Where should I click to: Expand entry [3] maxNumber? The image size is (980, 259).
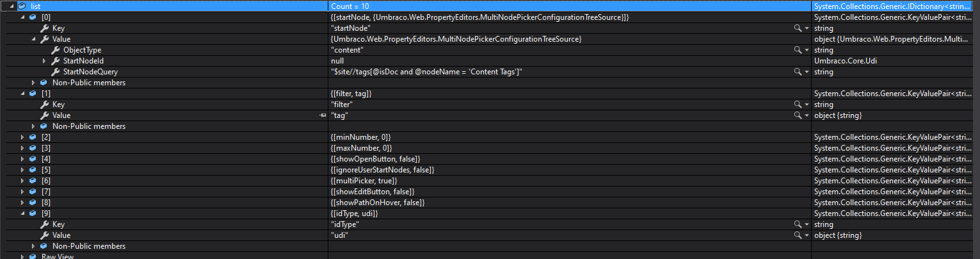pyautogui.click(x=23, y=148)
